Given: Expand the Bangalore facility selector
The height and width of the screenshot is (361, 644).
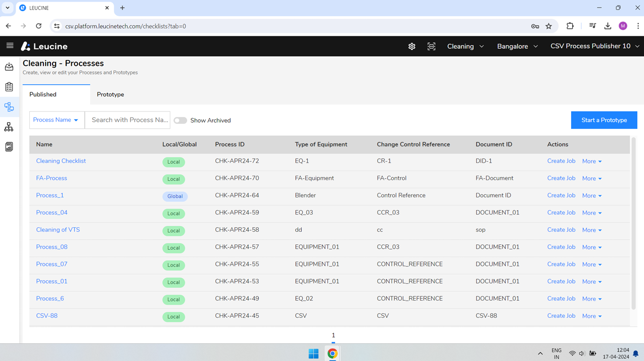Looking at the screenshot, I should coord(517,46).
